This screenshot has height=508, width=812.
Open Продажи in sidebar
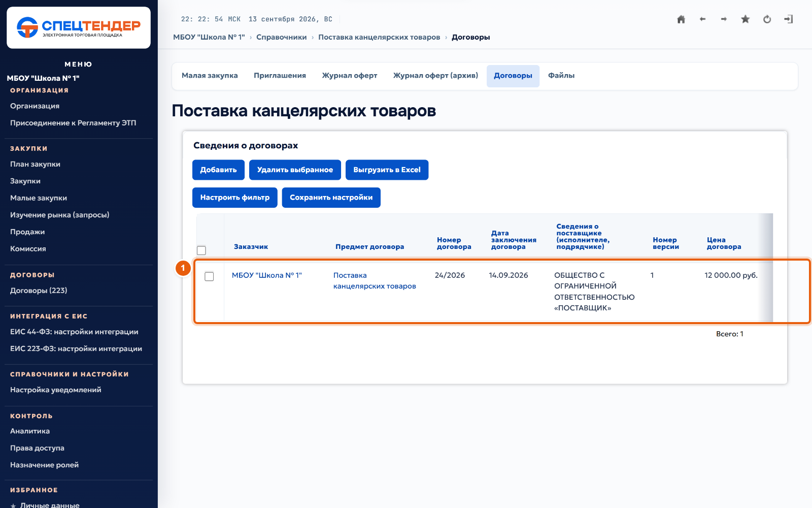click(27, 232)
